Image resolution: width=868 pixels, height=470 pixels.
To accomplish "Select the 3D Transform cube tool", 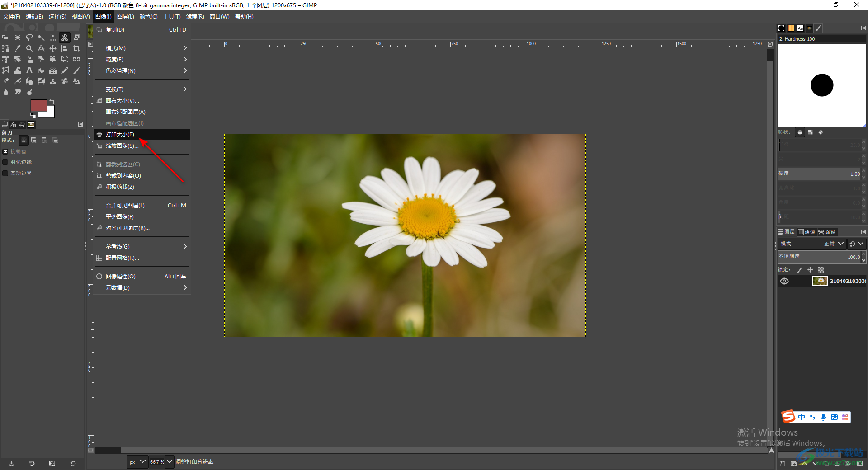I will point(65,59).
